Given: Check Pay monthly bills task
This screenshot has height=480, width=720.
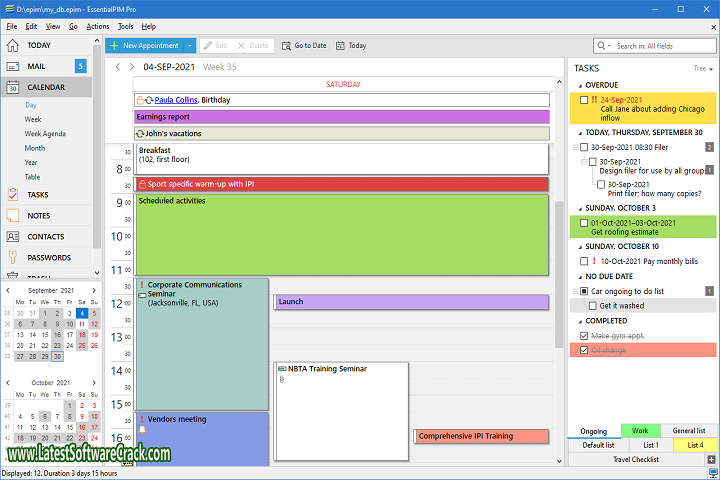Looking at the screenshot, I should (x=584, y=261).
